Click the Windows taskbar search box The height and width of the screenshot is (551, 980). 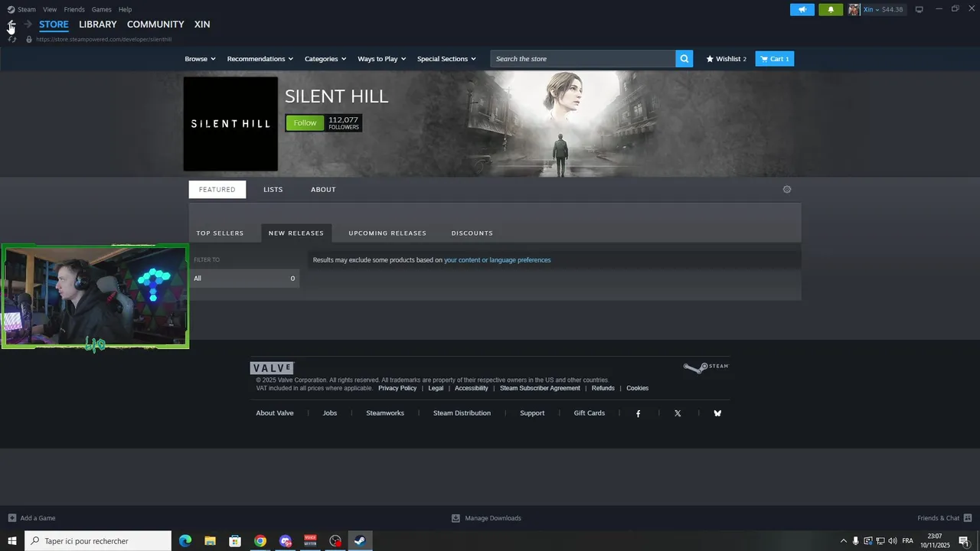point(98,541)
